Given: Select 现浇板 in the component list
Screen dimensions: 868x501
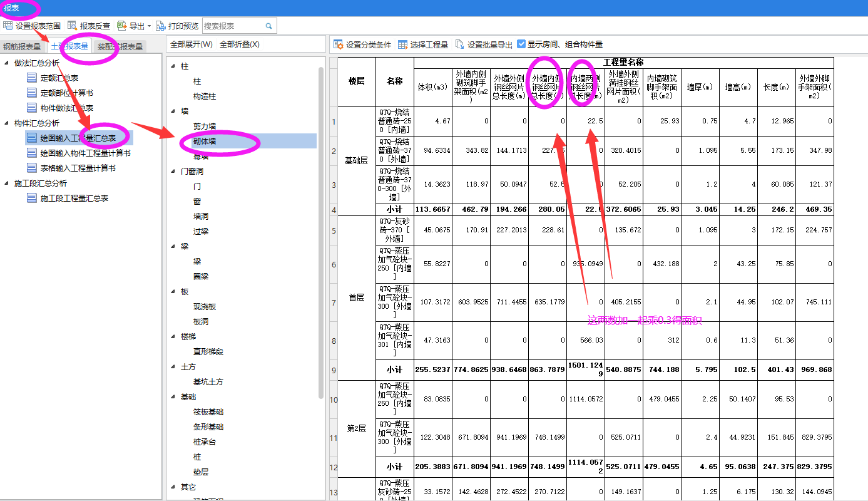Looking at the screenshot, I should [205, 307].
